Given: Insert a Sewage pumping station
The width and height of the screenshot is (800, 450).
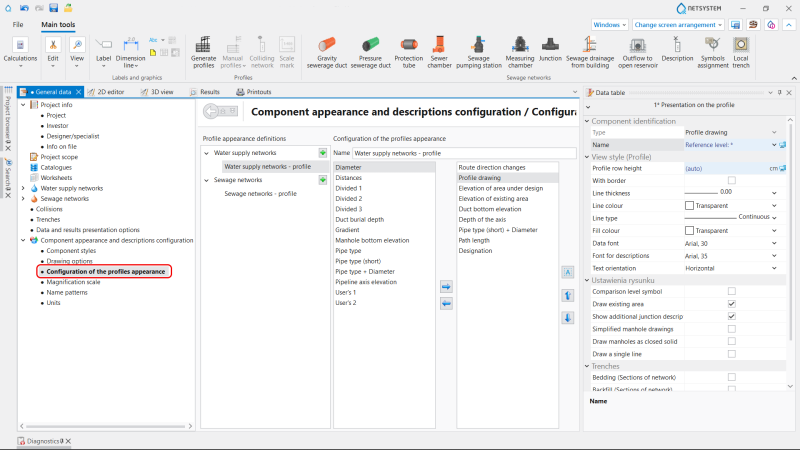Looking at the screenshot, I should click(479, 52).
